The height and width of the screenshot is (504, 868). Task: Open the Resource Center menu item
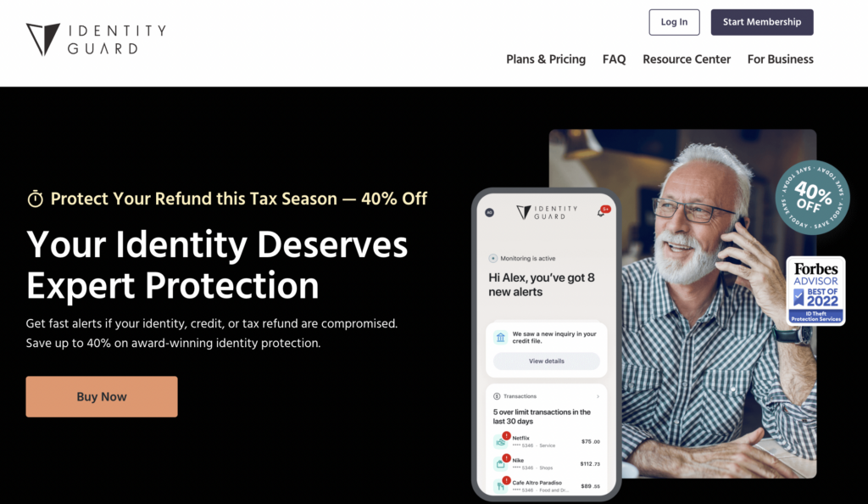(x=687, y=59)
